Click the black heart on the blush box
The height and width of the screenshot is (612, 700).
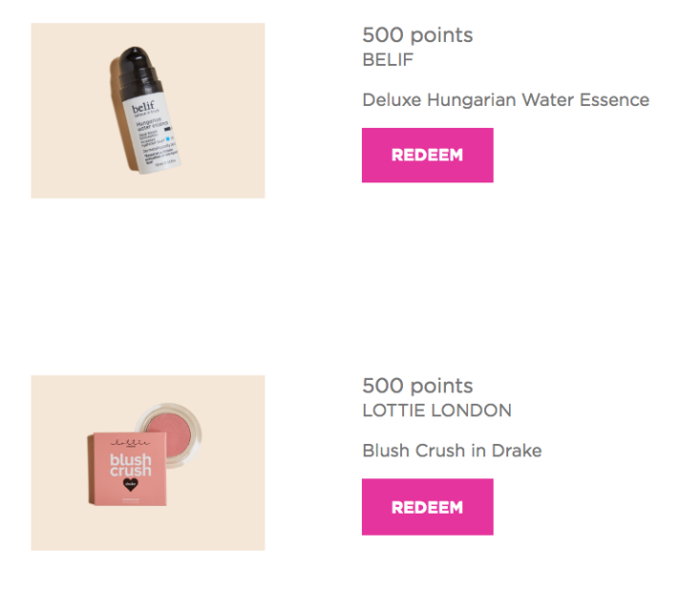pos(131,484)
